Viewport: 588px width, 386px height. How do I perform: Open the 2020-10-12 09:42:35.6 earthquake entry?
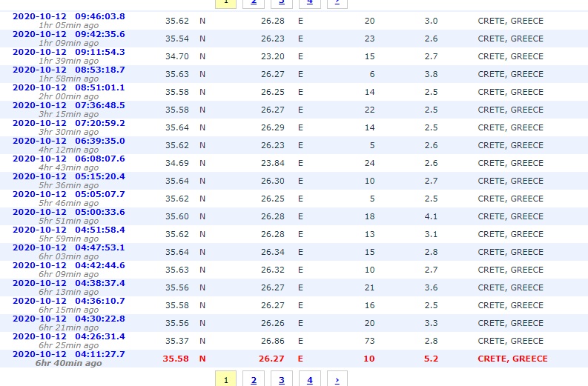tap(68, 34)
